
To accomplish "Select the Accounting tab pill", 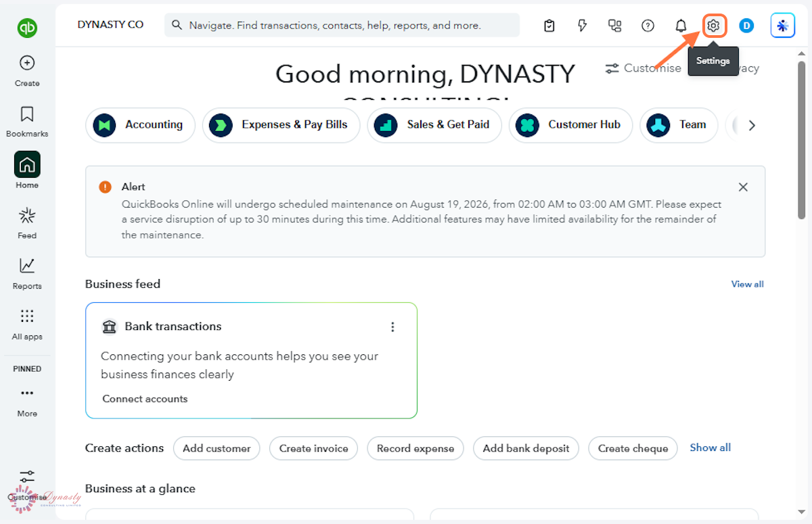I will [x=140, y=125].
